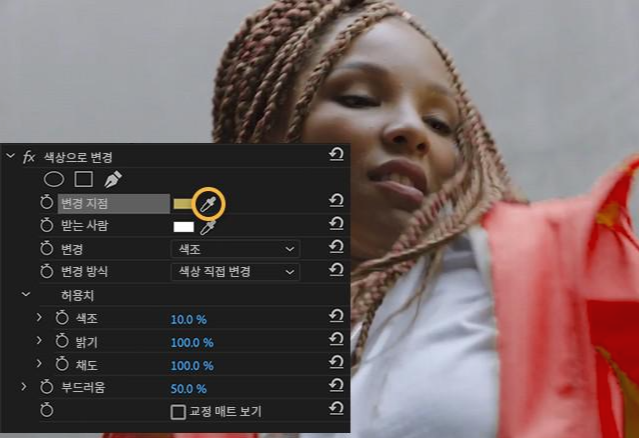Click the 채도 value 100.0 %
639x438 pixels.
click(x=192, y=366)
